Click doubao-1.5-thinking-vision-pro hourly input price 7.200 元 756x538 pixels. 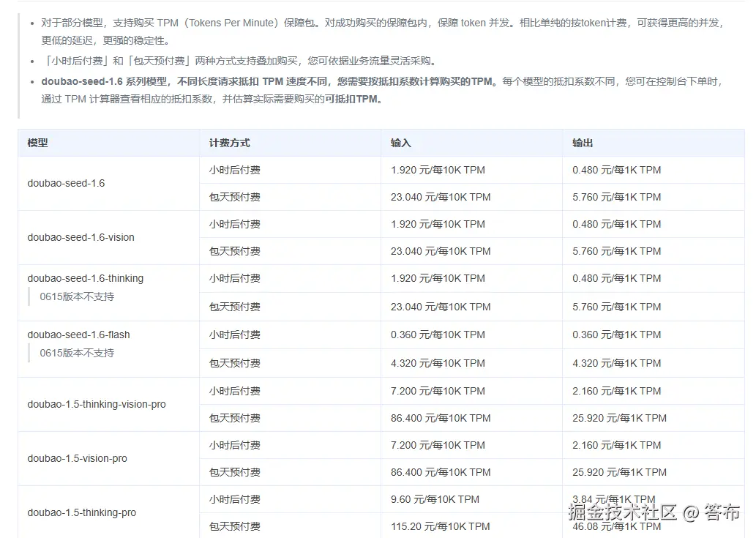pos(438,392)
